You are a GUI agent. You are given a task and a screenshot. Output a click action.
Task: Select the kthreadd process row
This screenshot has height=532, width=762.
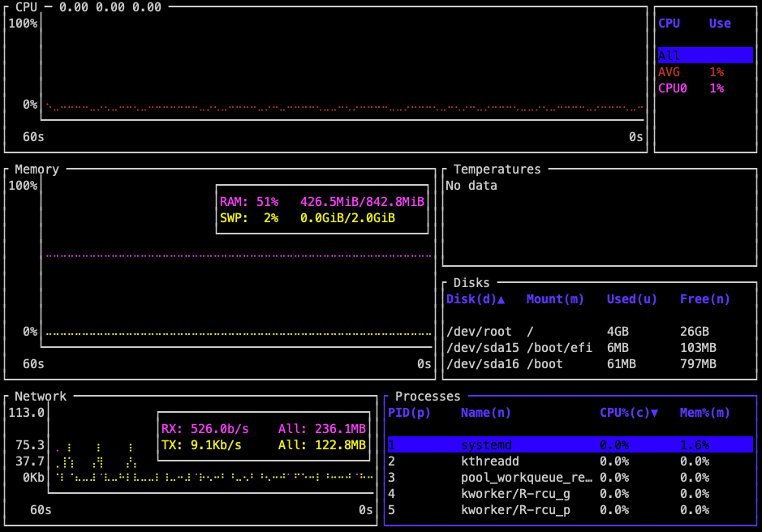tap(570, 461)
